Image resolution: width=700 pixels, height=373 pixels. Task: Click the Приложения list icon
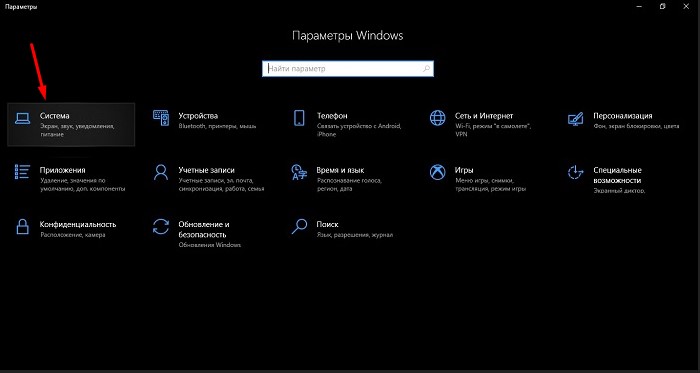click(x=22, y=172)
